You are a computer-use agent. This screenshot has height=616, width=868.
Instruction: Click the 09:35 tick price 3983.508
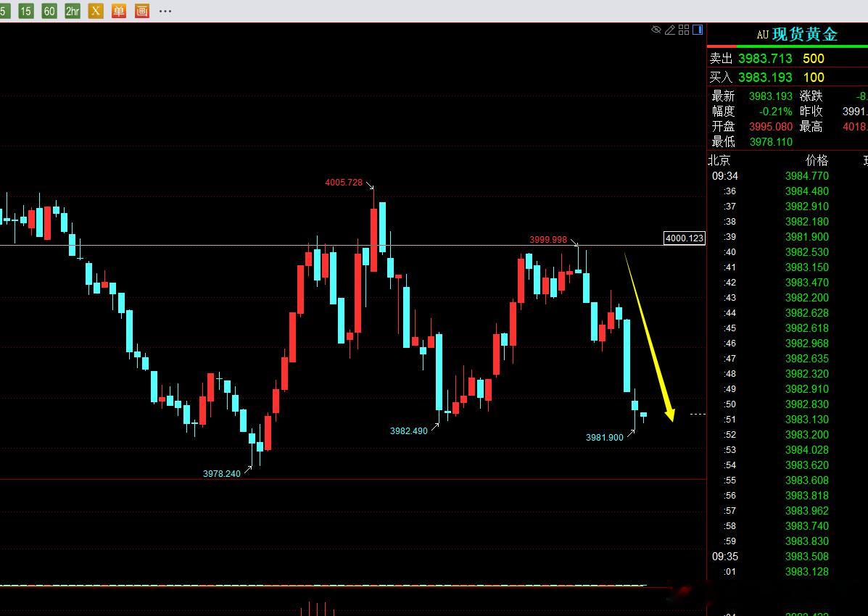tap(806, 557)
